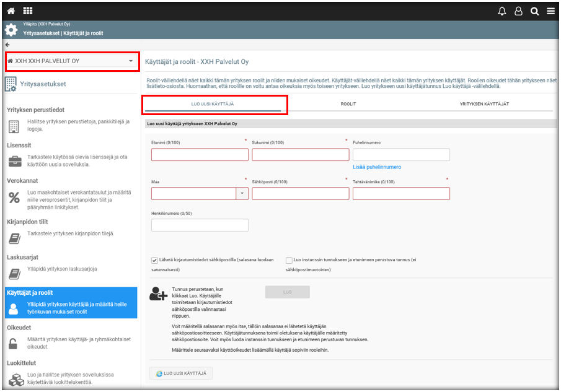The image size is (561, 392).
Task: Select the Luo uusi käyttäjä tab
Action: point(213,104)
